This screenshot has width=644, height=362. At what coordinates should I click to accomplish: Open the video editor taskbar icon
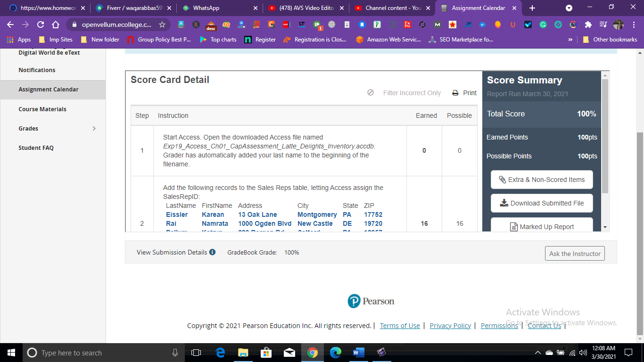[x=382, y=353]
